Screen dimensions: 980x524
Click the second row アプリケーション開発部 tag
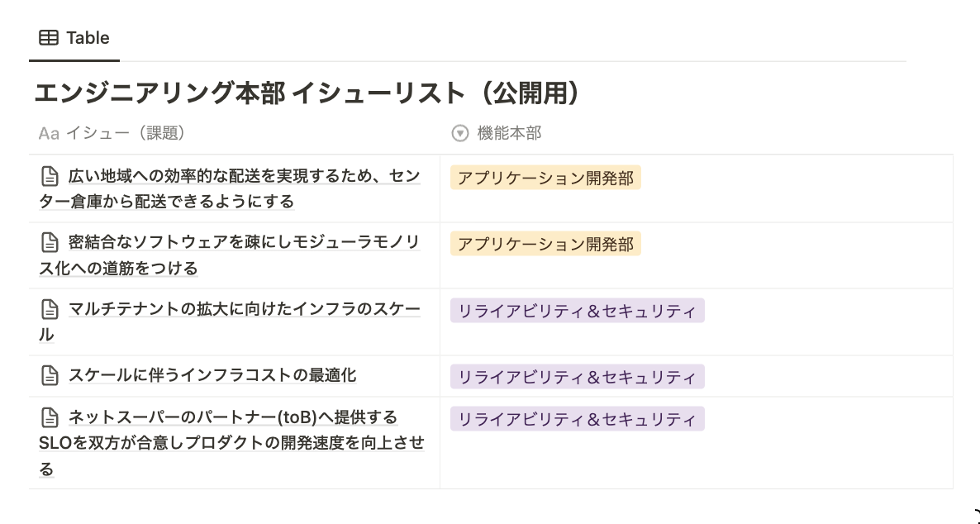545,244
